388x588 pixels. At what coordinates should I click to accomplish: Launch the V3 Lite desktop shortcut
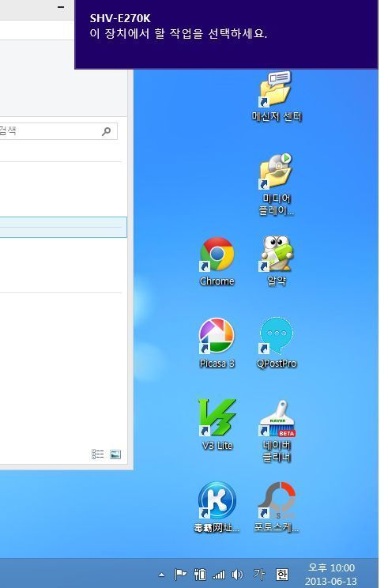[217, 424]
